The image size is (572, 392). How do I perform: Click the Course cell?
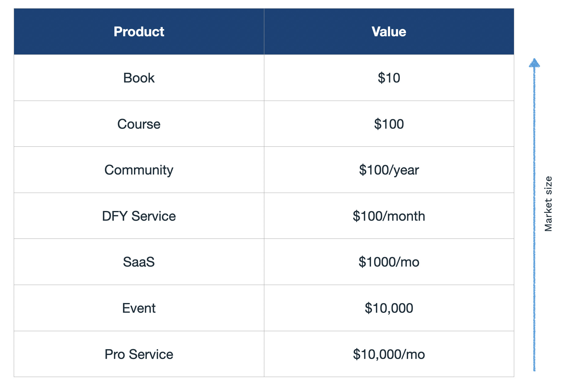(x=139, y=124)
